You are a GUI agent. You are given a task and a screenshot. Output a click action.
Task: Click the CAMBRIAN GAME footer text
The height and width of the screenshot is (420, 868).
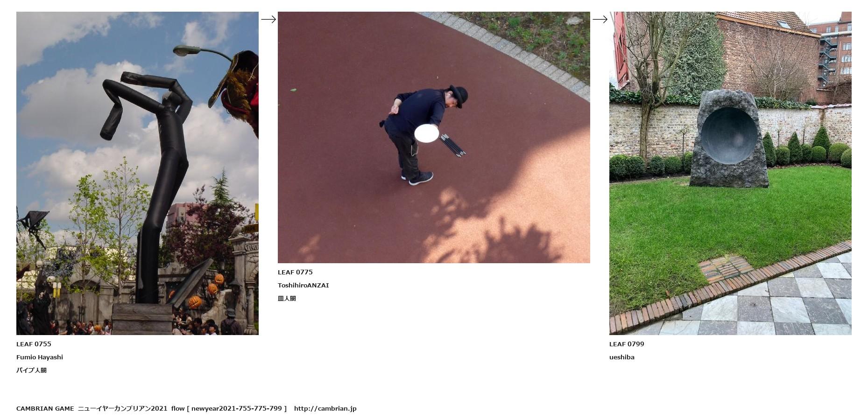[x=45, y=408]
